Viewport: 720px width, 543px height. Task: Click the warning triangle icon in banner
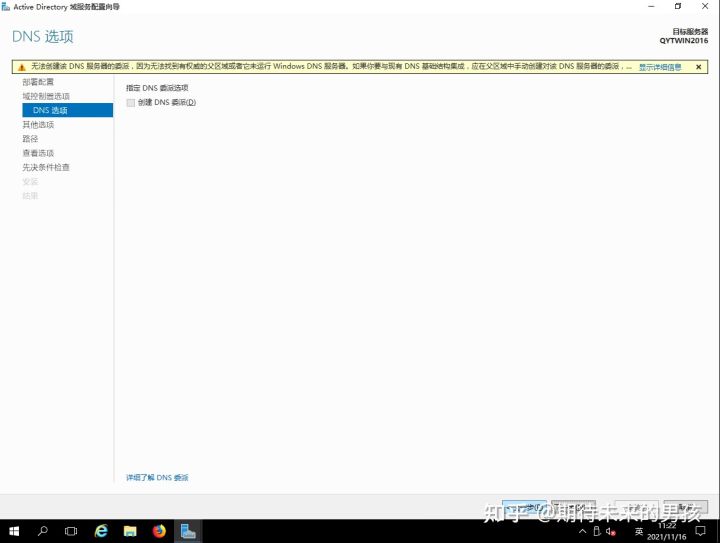coord(22,67)
